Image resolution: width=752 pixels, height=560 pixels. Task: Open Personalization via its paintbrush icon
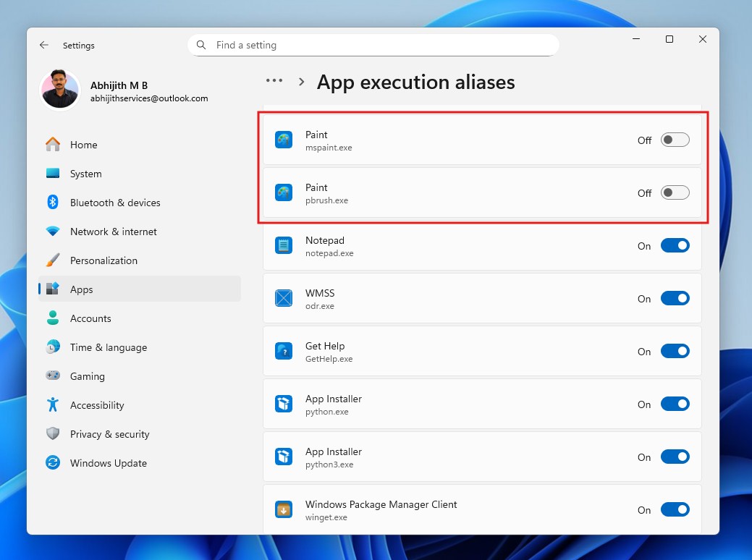pyautogui.click(x=52, y=260)
